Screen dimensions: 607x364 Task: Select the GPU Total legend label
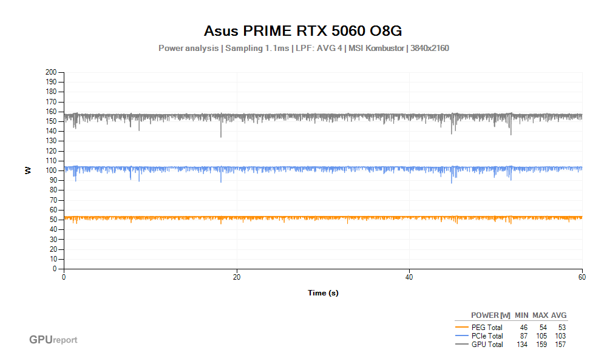(x=487, y=345)
